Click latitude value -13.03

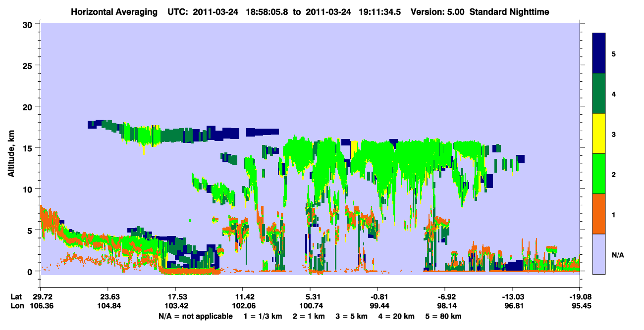(x=512, y=297)
